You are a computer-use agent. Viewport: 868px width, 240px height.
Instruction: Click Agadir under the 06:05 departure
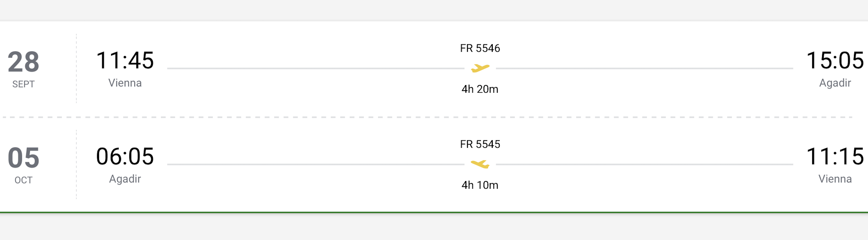coord(125,179)
